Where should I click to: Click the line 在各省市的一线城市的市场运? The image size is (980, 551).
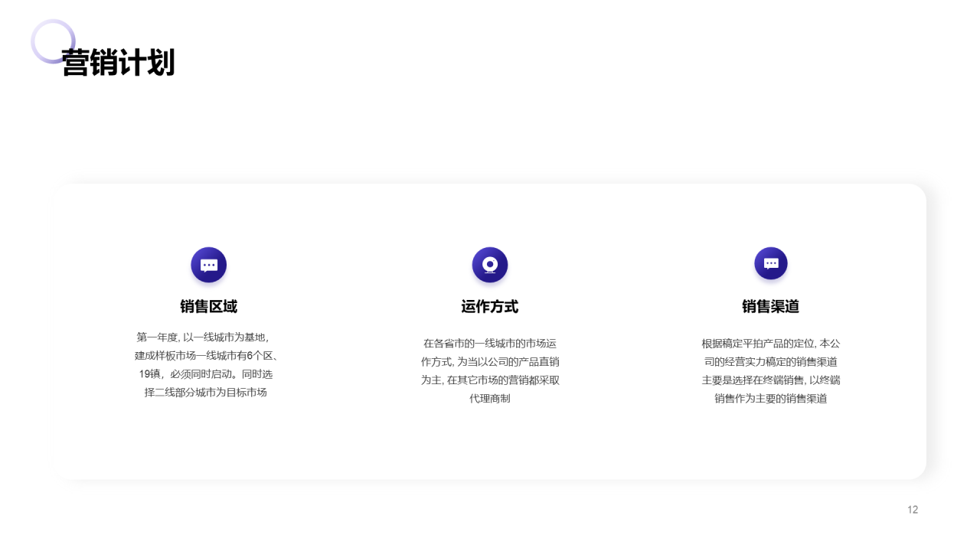pos(490,343)
